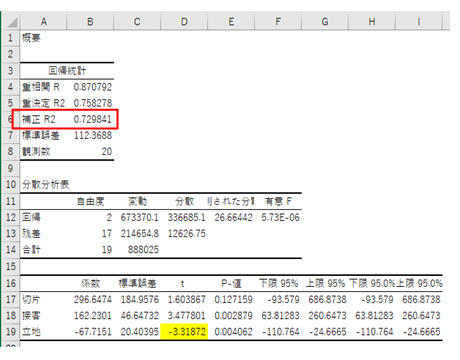460x360 pixels.
Task: Select row 15 header
Action: pos(11,266)
